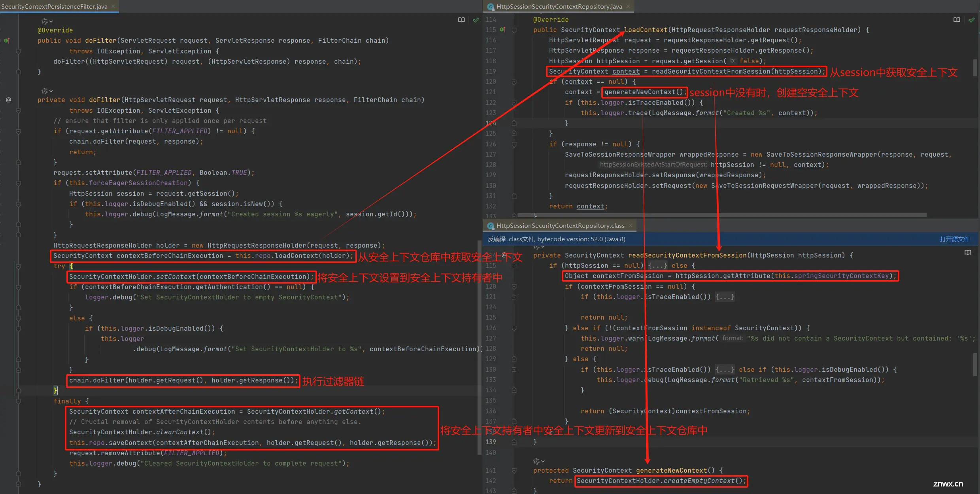This screenshot has width=980, height=494.
Task: Toggle reader mode in the decompiled .class editor
Action: tap(968, 252)
